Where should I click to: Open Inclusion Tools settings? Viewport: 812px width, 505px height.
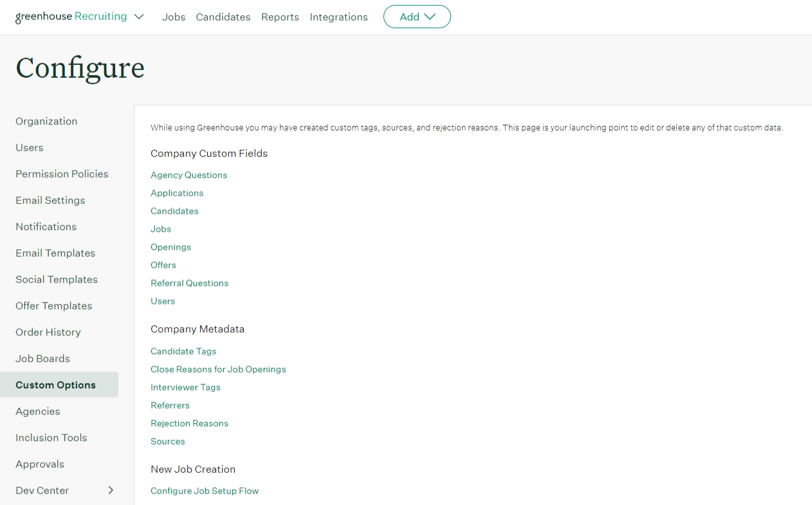click(51, 437)
